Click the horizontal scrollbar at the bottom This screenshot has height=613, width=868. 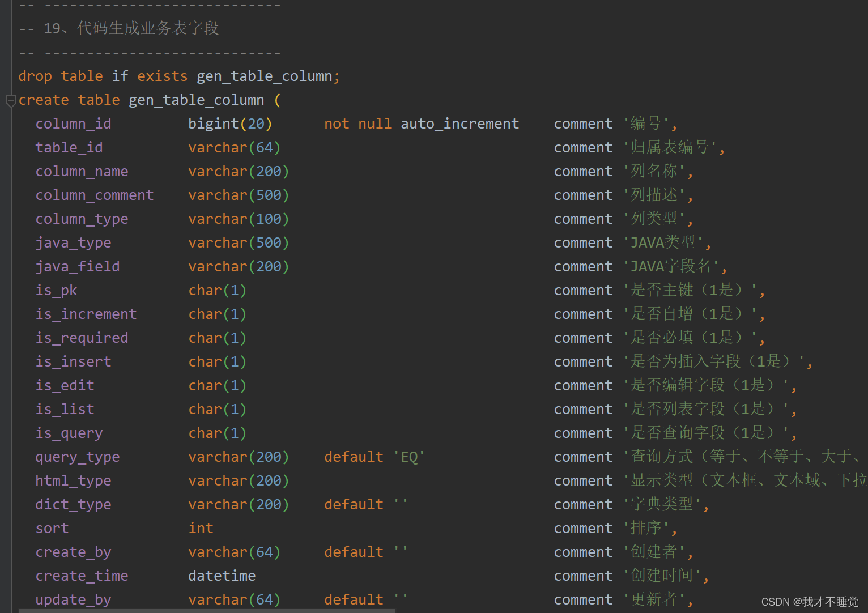point(207,611)
